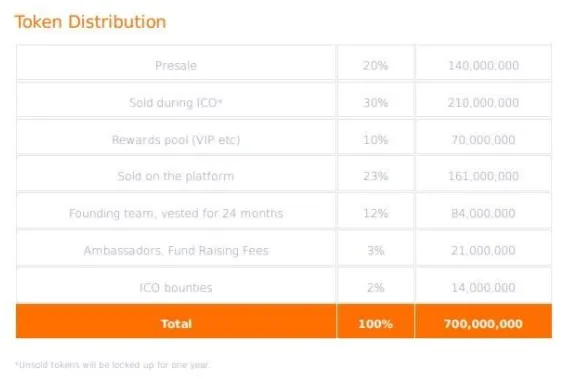Viewport: 570px width, 379px height.
Task: Select the Sold during ICO row label
Action: click(x=176, y=103)
